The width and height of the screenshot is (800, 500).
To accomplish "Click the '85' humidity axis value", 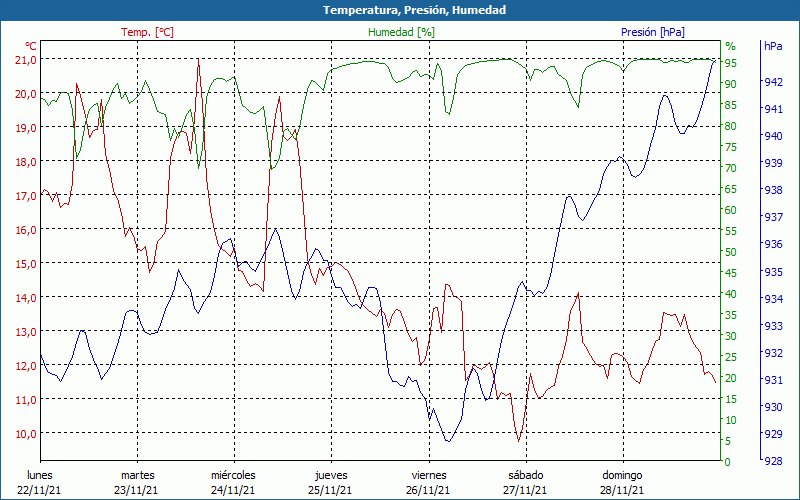I will coord(730,105).
